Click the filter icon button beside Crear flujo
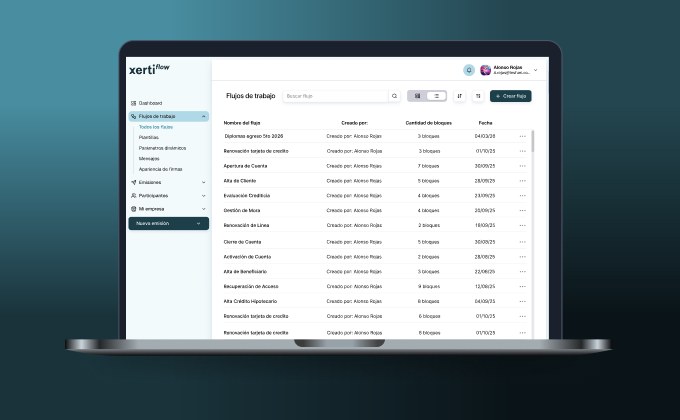 478,96
